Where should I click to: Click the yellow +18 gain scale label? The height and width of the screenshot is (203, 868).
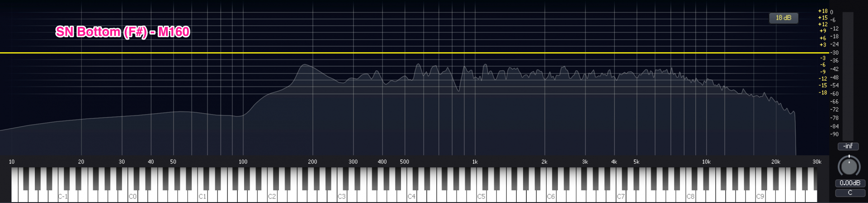tap(823, 11)
